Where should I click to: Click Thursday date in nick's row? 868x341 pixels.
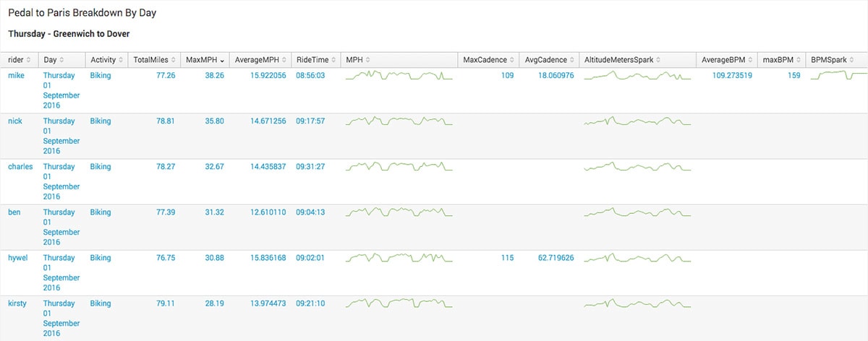[61, 136]
